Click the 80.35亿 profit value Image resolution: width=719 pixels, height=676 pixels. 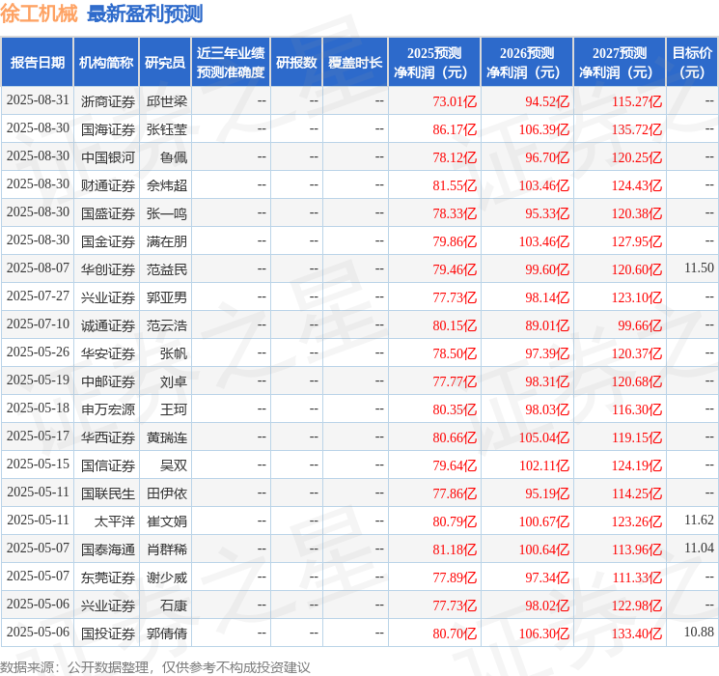click(x=454, y=410)
